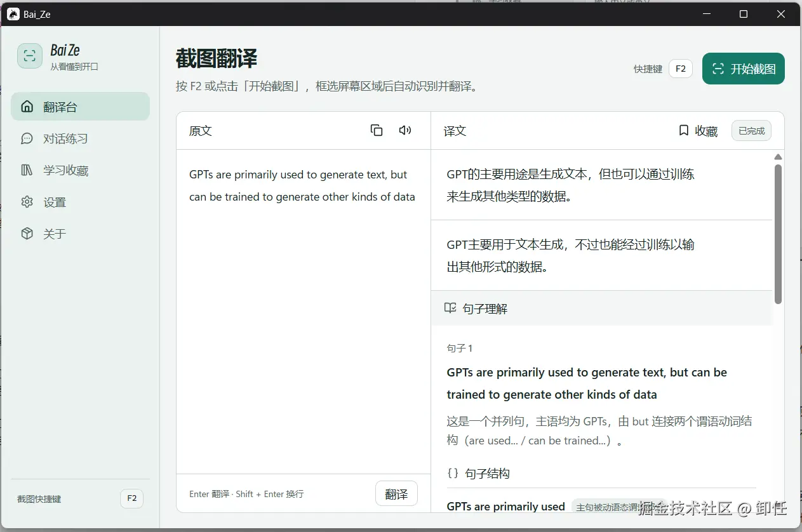The width and height of the screenshot is (802, 532).
Task: Click the 'Enter 翻译 · Shift + Enter 换行' hint
Action: [x=246, y=494]
